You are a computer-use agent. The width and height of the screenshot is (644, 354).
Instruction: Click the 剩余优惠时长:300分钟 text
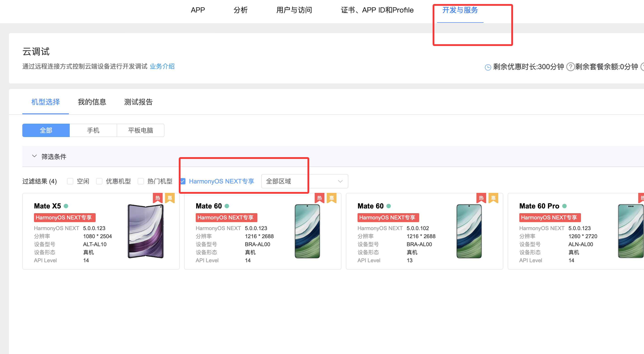[528, 67]
